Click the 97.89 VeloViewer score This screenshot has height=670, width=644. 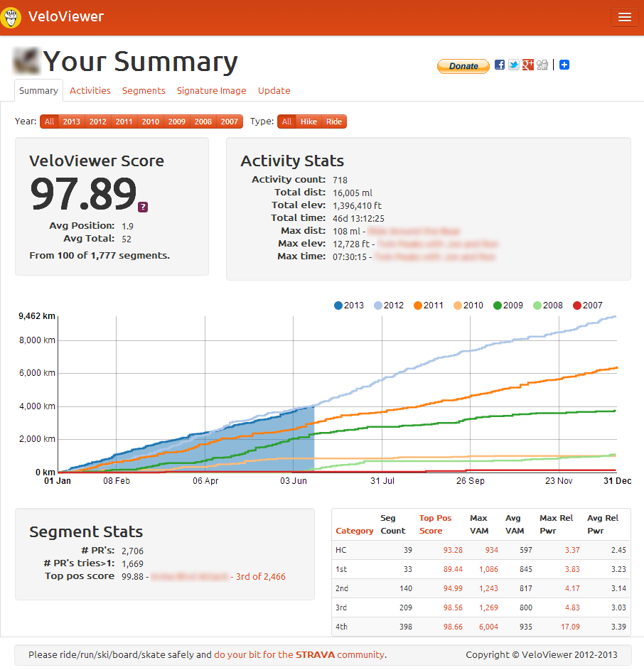[x=83, y=195]
